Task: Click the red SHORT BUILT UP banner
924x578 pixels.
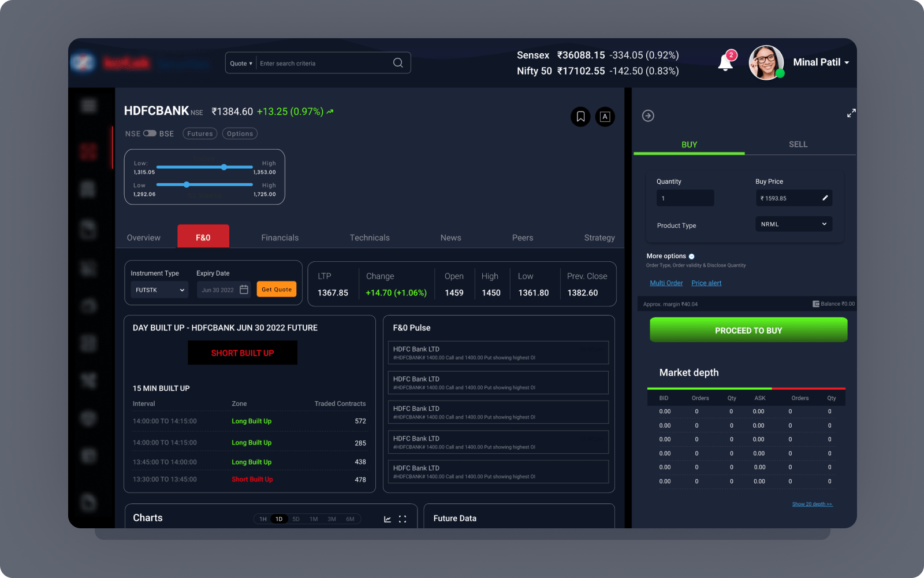Action: [243, 353]
